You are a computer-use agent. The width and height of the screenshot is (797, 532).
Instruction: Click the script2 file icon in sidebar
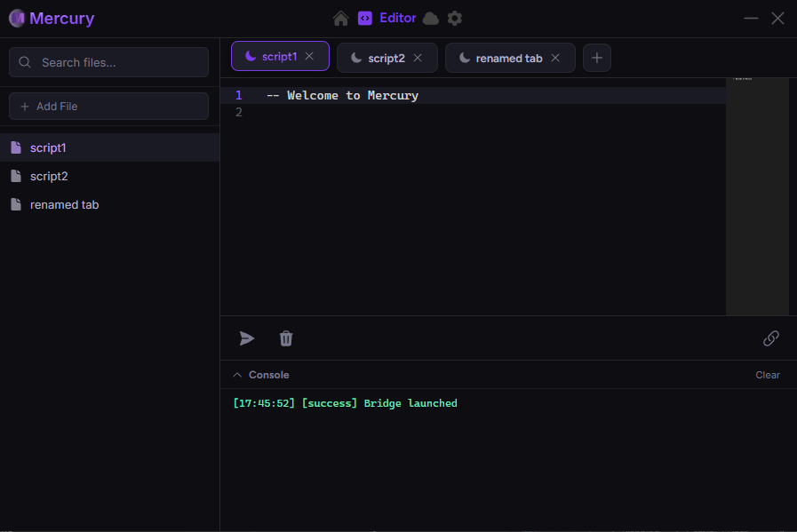[x=16, y=176]
